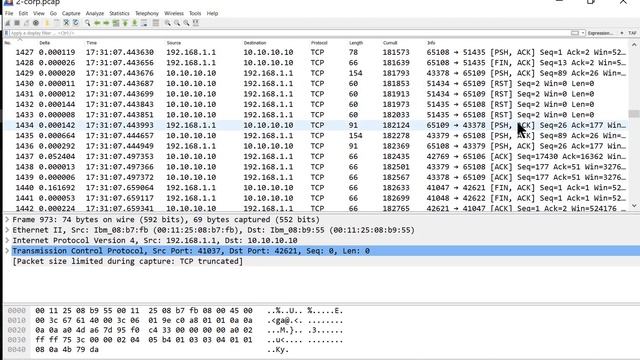Select packet 1437 with delta 0.052404

pyautogui.click(x=316, y=156)
